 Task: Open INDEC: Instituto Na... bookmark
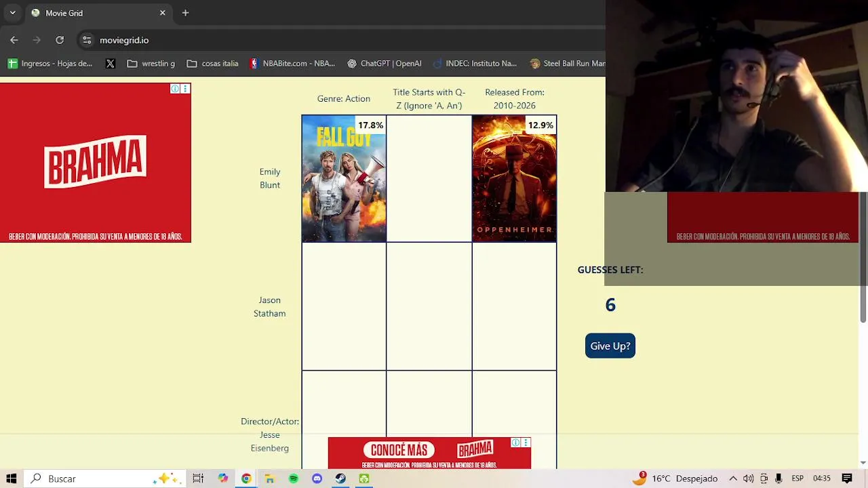475,63
